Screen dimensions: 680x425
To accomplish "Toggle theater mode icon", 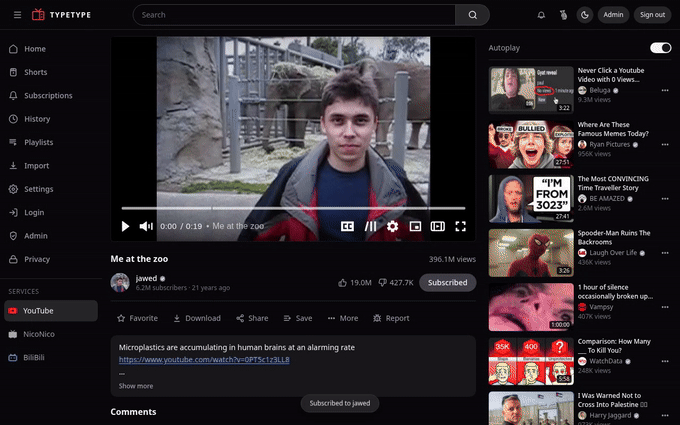I will [438, 226].
